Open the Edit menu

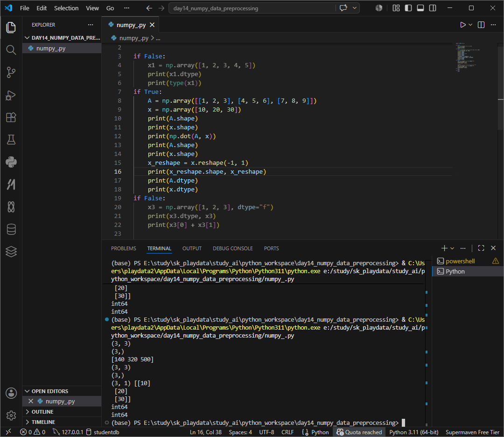point(42,8)
